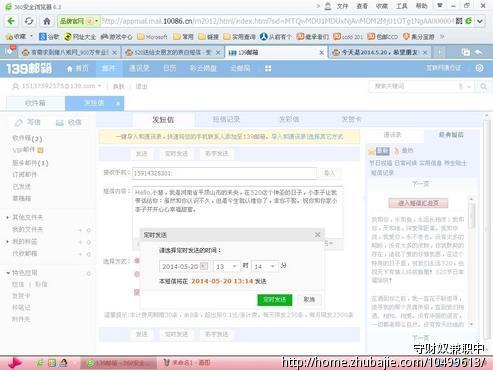
Task: Click the restore closed tab arrow icon
Action: click(x=479, y=52)
